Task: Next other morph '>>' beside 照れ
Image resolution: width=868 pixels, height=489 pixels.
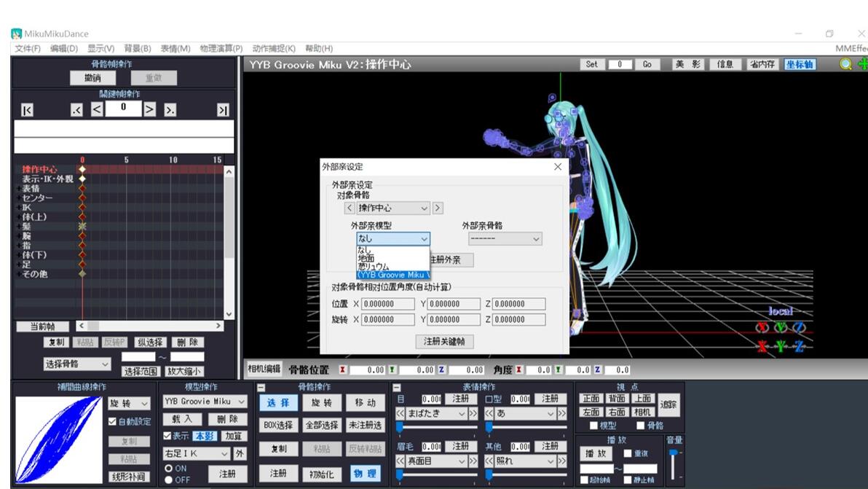Action: point(562,461)
